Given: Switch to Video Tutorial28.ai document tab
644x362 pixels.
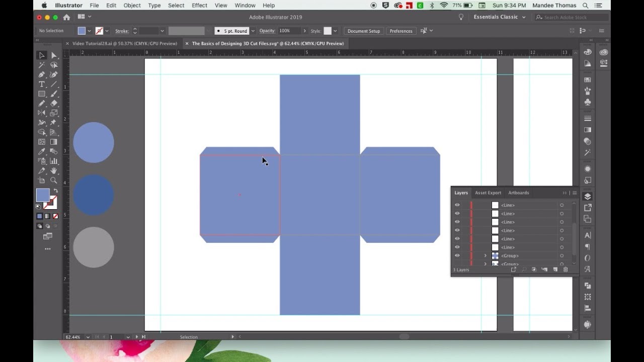Looking at the screenshot, I should [x=124, y=43].
